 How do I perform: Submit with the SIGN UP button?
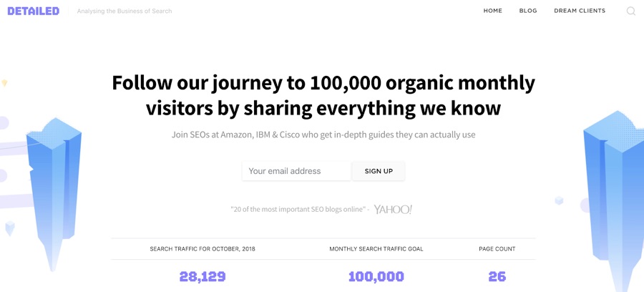pos(379,171)
